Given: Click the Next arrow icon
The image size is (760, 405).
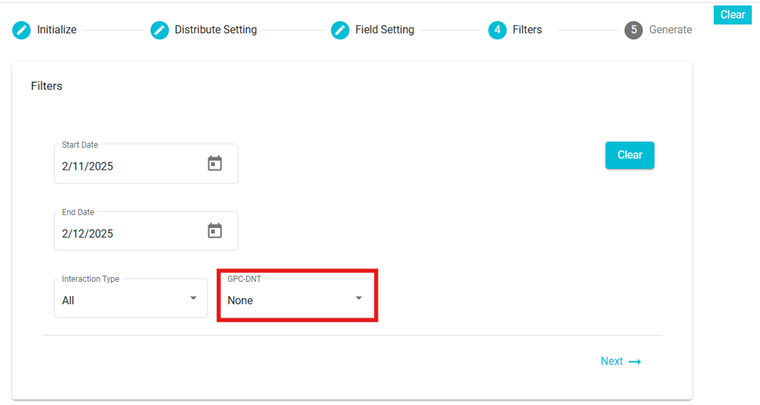Looking at the screenshot, I should pos(635,362).
